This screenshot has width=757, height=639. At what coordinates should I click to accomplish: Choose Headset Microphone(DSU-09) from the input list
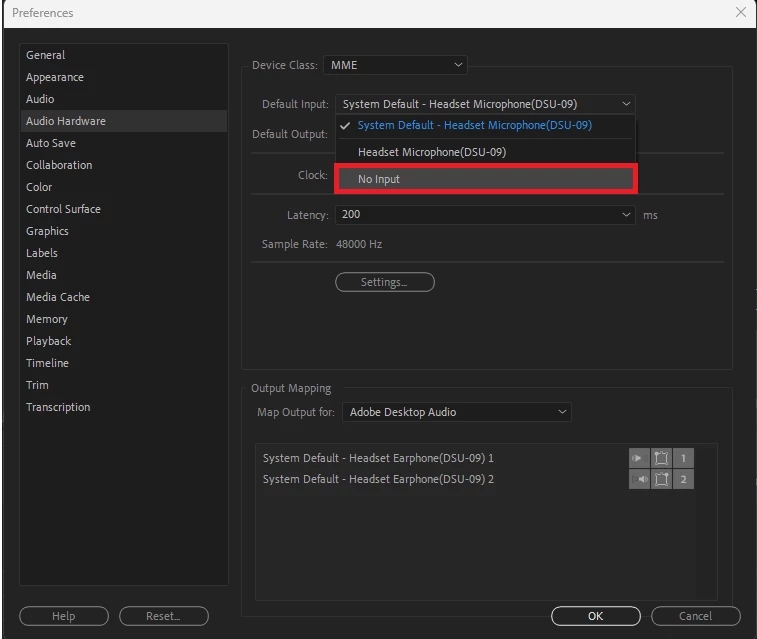point(485,152)
